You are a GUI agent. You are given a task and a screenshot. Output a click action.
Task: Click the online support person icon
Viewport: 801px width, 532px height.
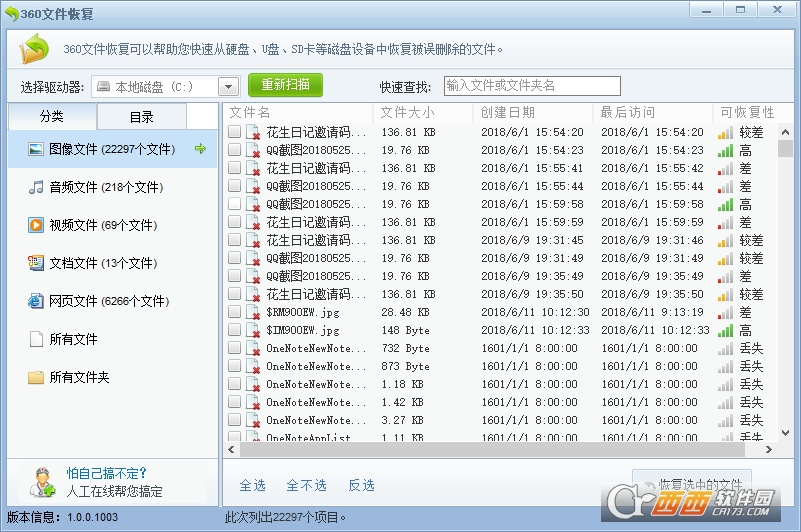click(42, 482)
